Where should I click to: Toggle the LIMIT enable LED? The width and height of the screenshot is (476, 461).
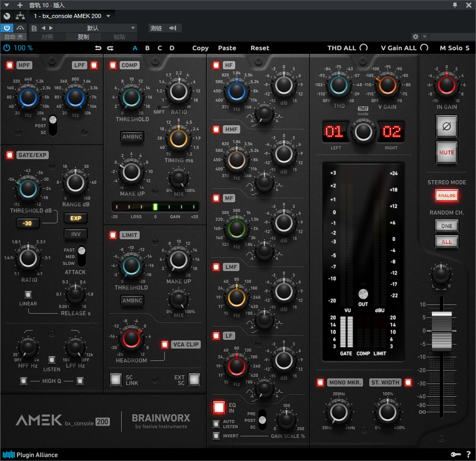pyautogui.click(x=113, y=235)
